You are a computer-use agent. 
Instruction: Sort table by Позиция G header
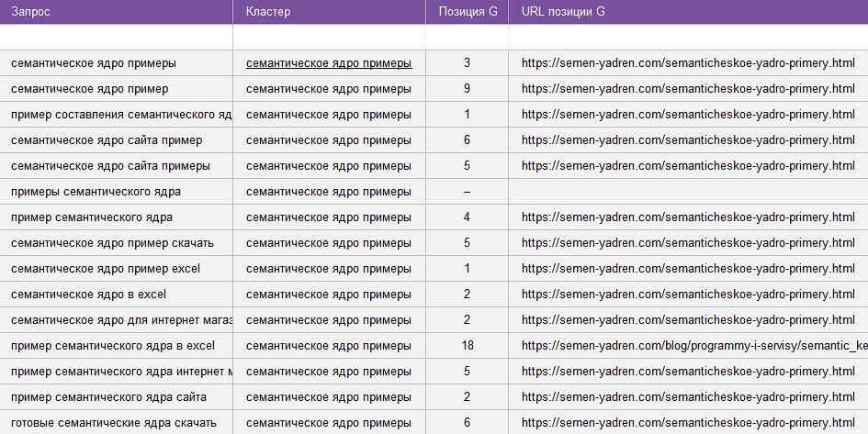tap(468, 12)
